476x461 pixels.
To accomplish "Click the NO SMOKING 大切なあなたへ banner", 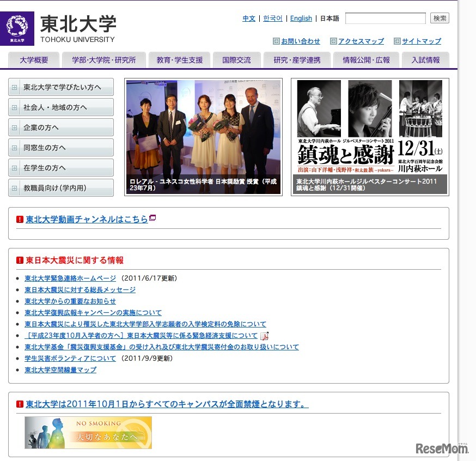I will click(x=88, y=433).
